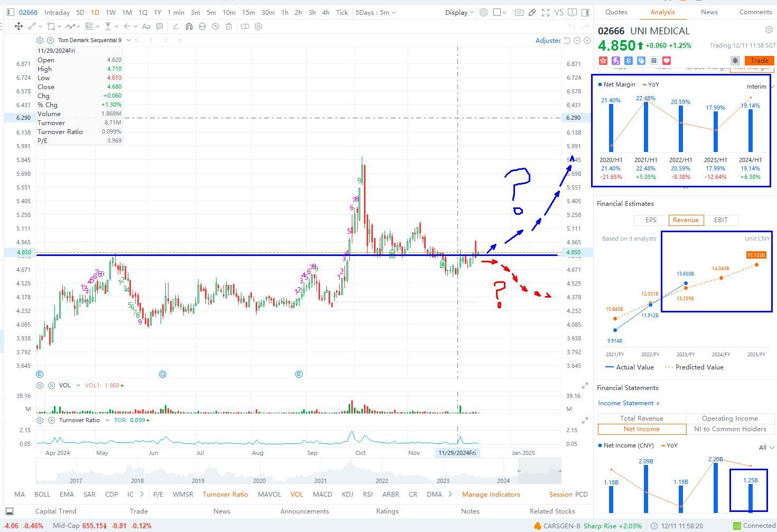Disable the VOL indicator in bottom bar
The width and height of the screenshot is (777, 532).
297,495
